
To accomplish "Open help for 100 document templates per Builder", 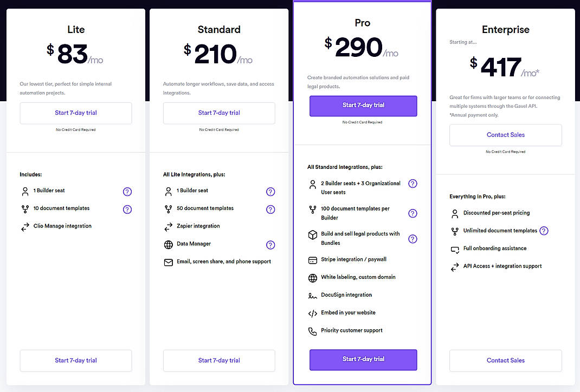I will tap(413, 213).
